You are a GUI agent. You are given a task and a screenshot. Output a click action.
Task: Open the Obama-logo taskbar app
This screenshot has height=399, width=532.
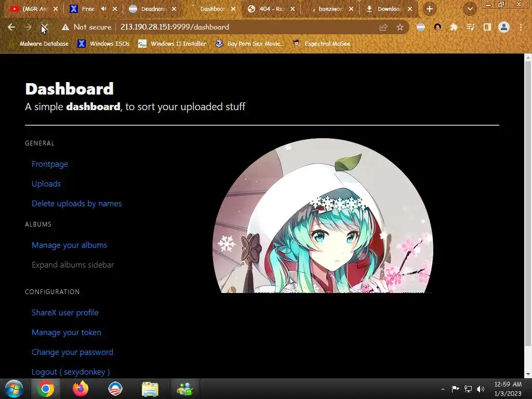coord(115,389)
